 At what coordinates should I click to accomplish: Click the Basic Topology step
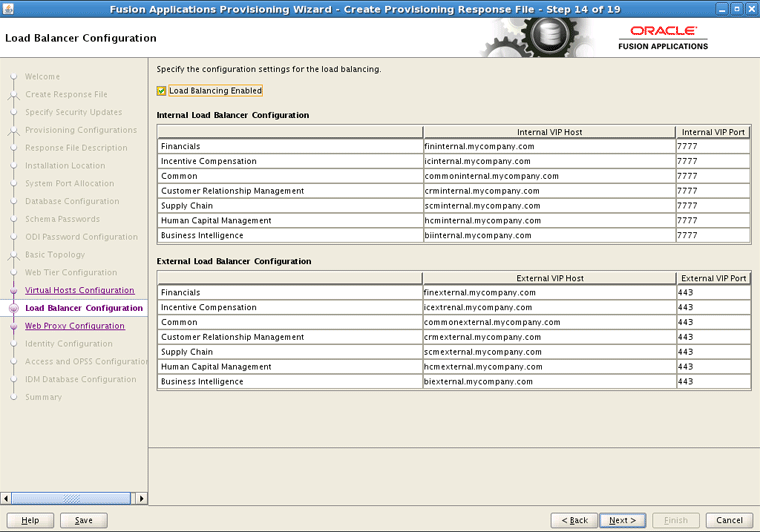pos(55,255)
